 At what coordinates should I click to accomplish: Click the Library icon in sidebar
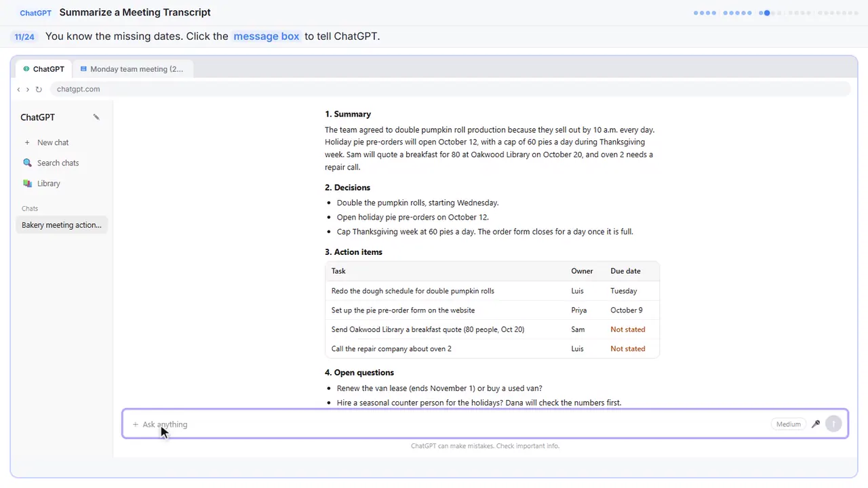point(27,184)
